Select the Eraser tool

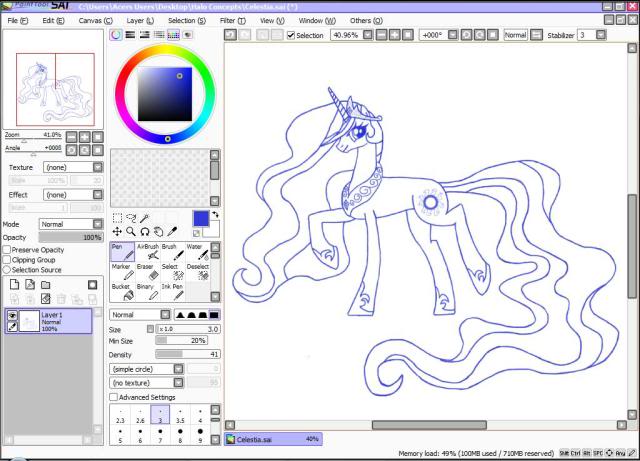(x=147, y=272)
